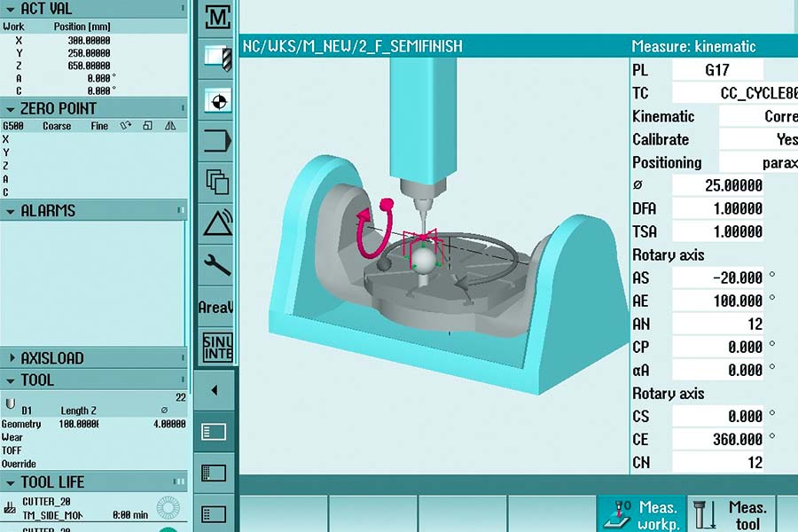Open the setup wrench icon
798x532 pixels.
[217, 265]
